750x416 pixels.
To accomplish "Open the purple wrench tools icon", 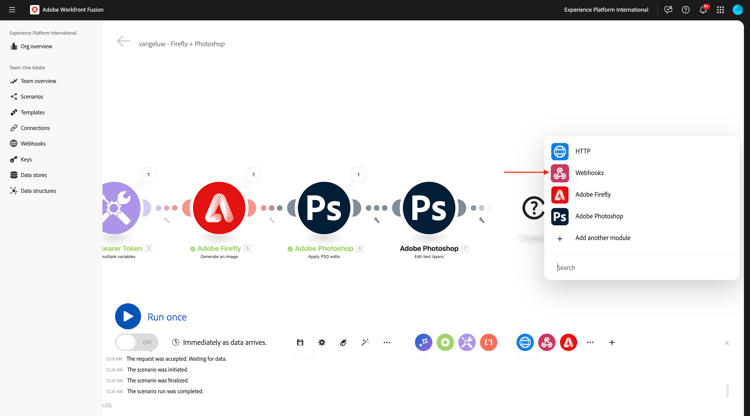I will [467, 342].
